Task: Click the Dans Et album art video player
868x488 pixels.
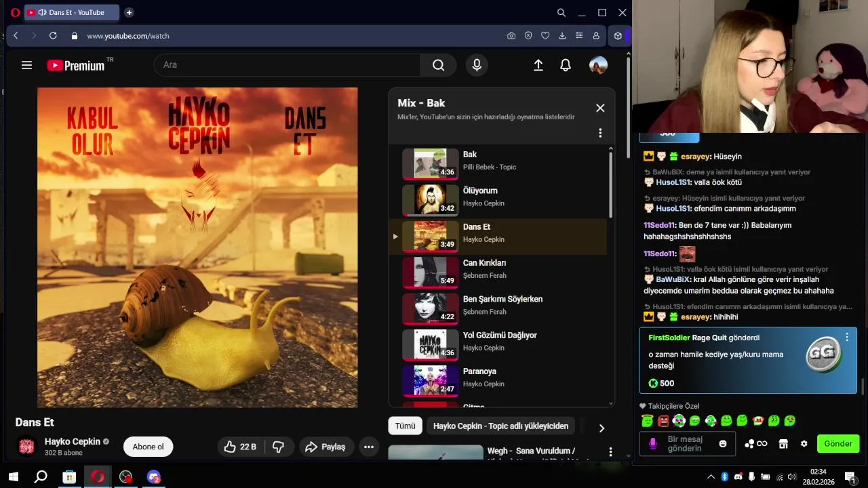Action: click(197, 247)
